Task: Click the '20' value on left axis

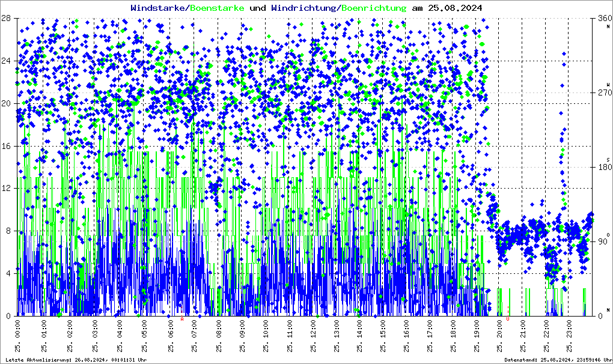Action: point(5,103)
